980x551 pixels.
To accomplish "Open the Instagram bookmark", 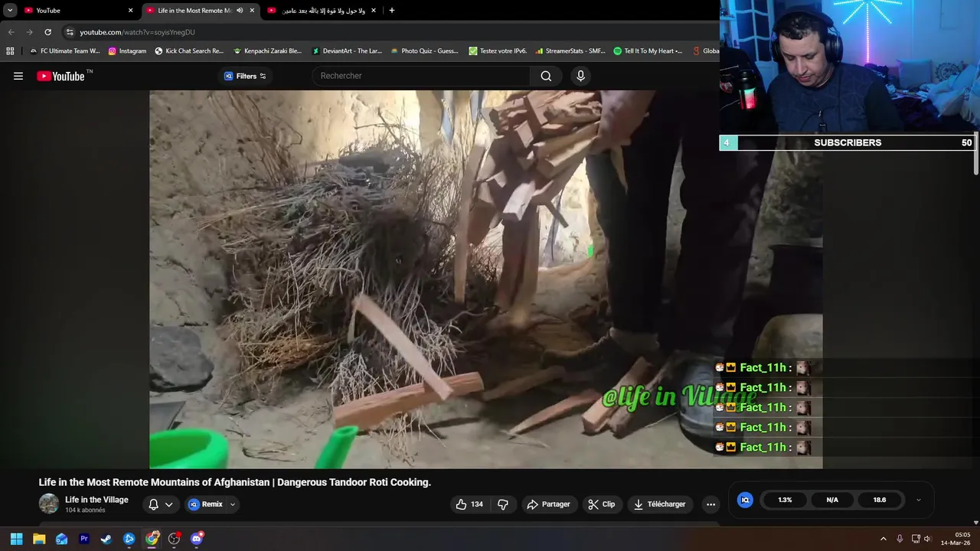I will point(127,51).
